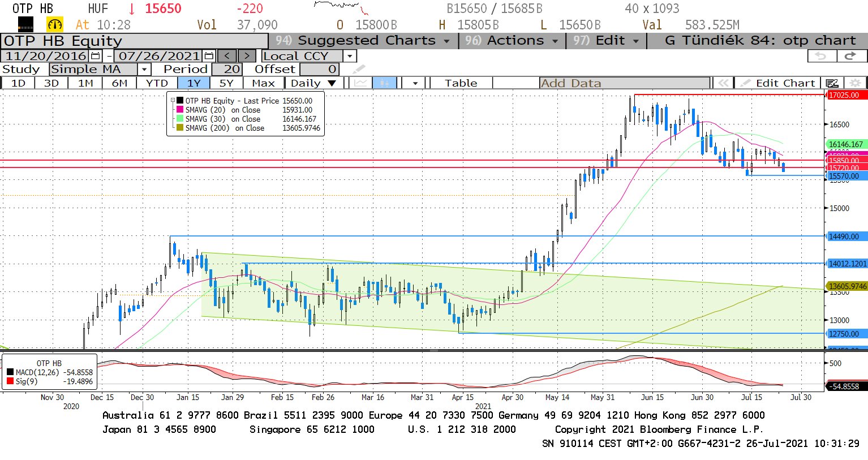Select the 1M time range
This screenshot has width=868, height=460.
pyautogui.click(x=85, y=83)
